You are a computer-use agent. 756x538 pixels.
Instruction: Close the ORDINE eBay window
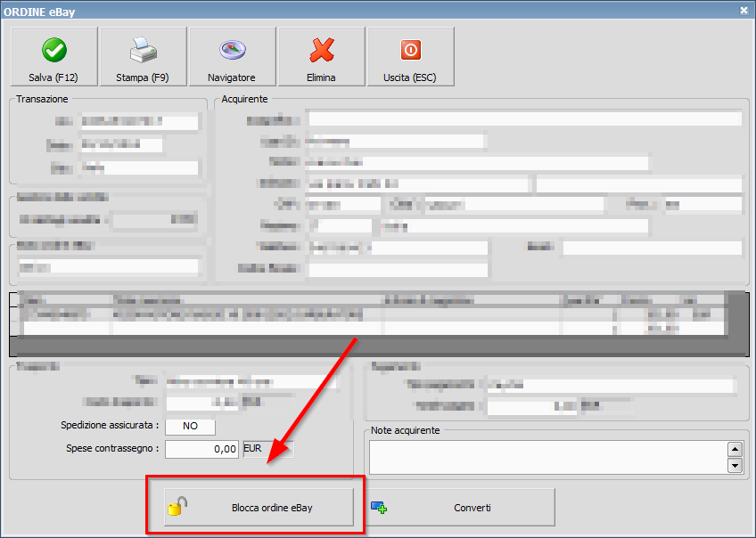coord(744,10)
